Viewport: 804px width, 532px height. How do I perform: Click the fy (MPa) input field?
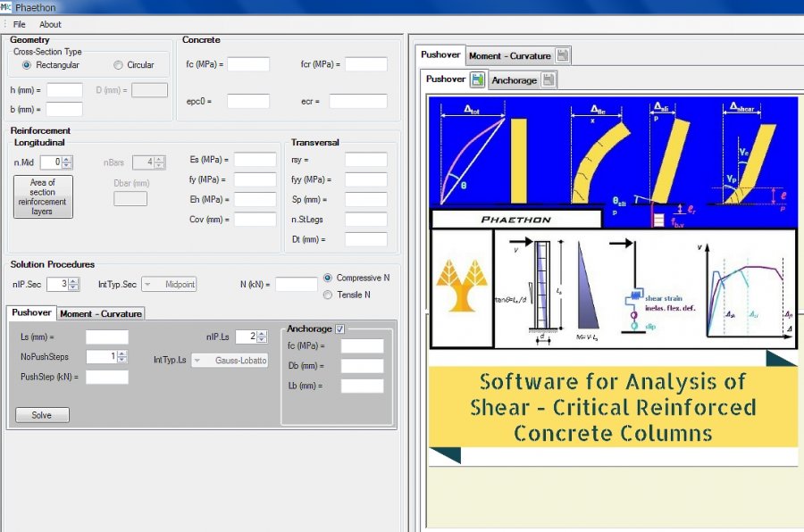[255, 179]
